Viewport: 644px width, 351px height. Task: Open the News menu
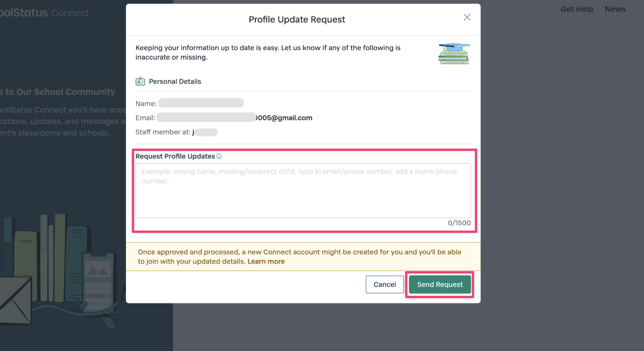point(615,9)
